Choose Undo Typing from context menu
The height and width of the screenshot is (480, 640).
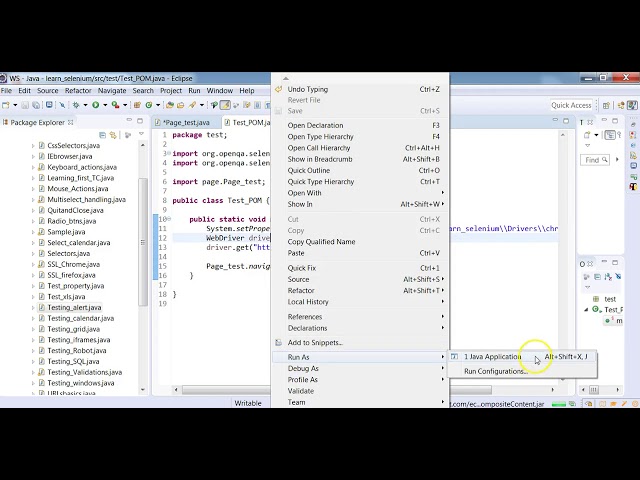[360, 89]
